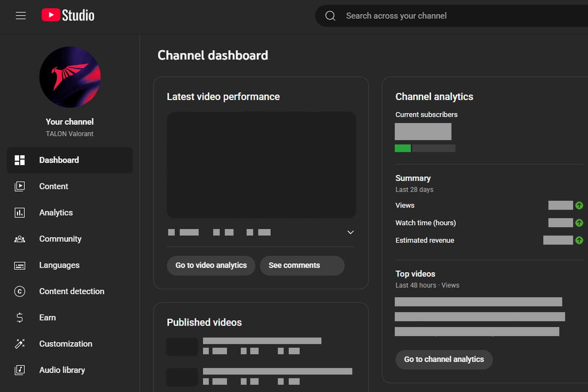Expand latest video stats chevron
Screen dimensions: 588x392
click(x=350, y=232)
